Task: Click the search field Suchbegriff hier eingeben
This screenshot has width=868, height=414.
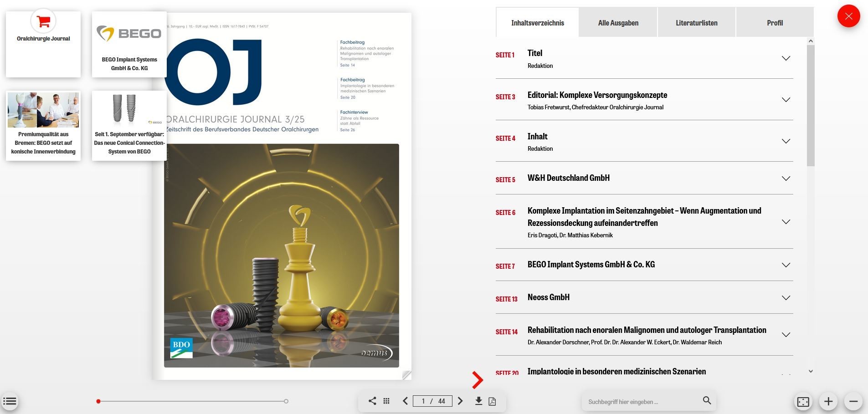Action: 642,402
